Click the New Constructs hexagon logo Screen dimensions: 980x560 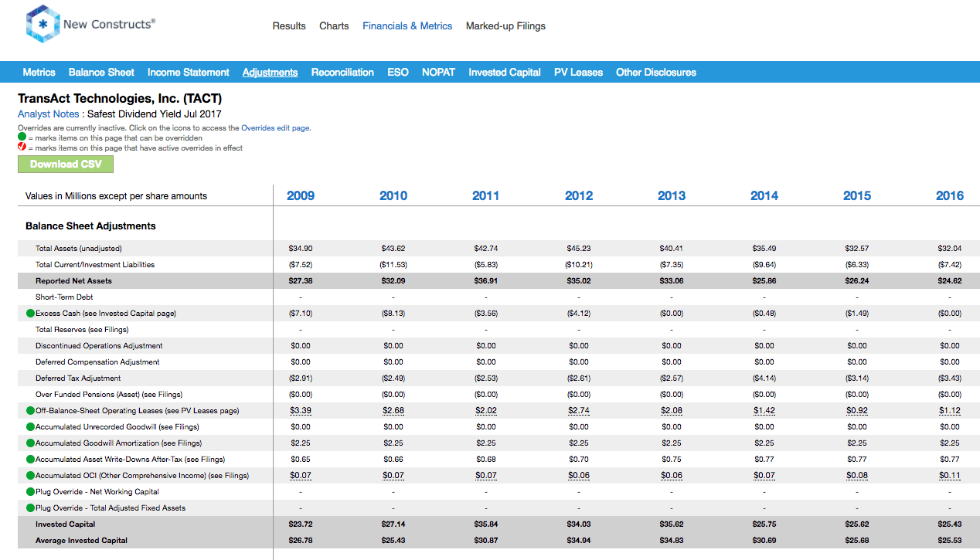43,24
